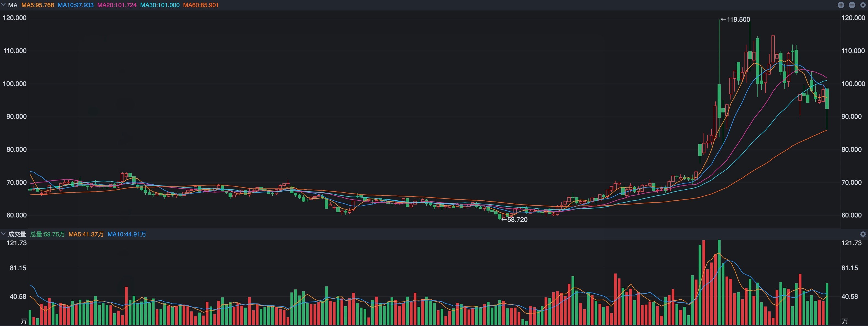Click the MA20:101.724 legend label

click(117, 5)
